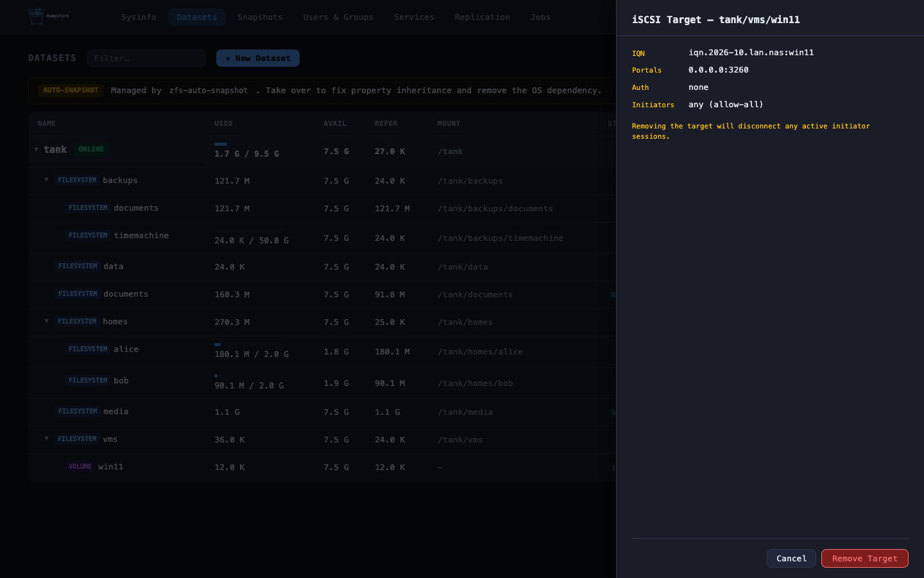Viewport: 924px width, 578px height.
Task: Click the USED column header
Action: coord(224,123)
